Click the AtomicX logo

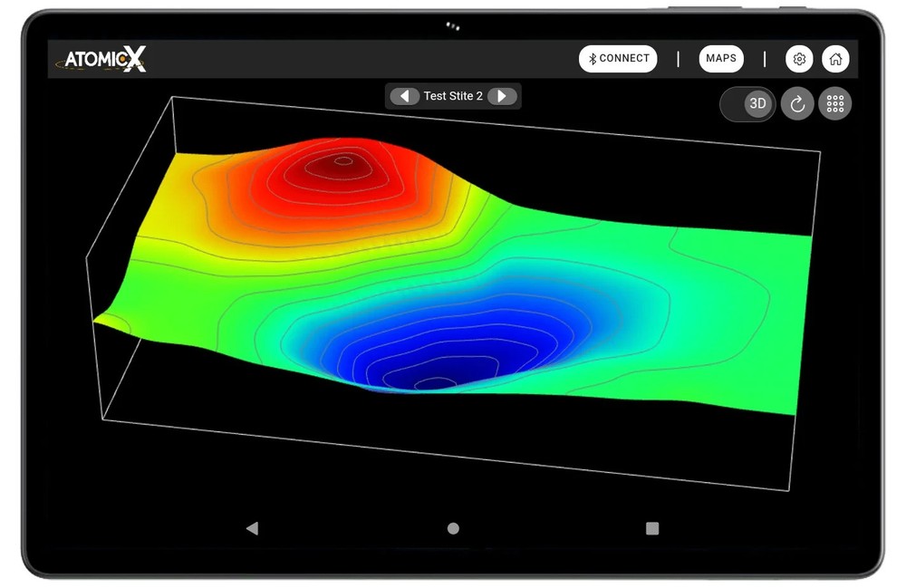pos(101,60)
